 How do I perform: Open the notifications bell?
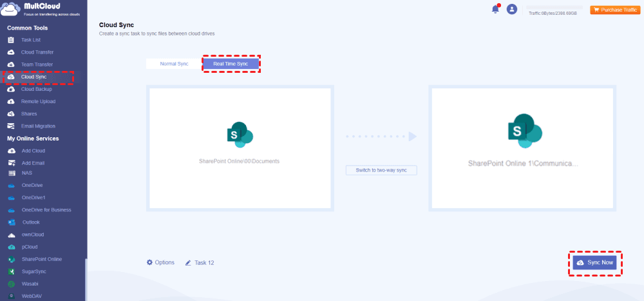(496, 9)
